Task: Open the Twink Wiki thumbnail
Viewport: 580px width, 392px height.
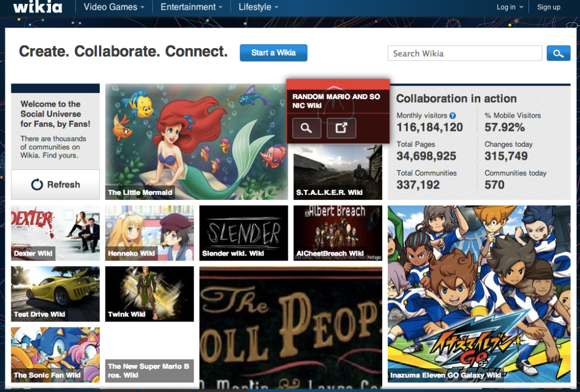Action: tap(150, 293)
